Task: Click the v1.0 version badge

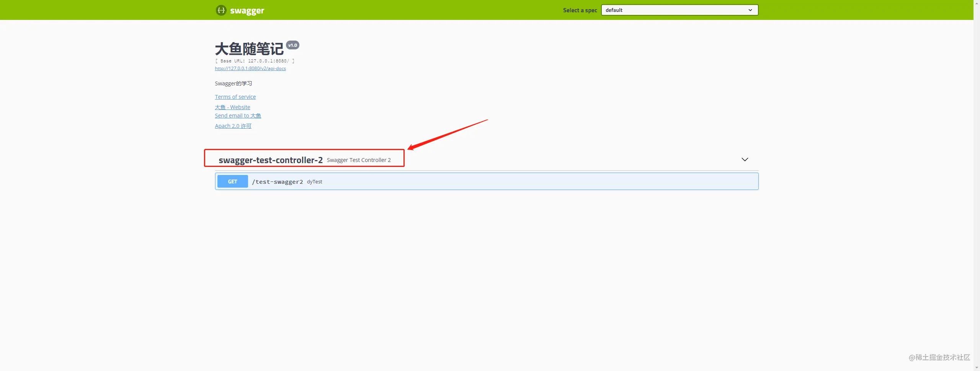Action: (293, 45)
